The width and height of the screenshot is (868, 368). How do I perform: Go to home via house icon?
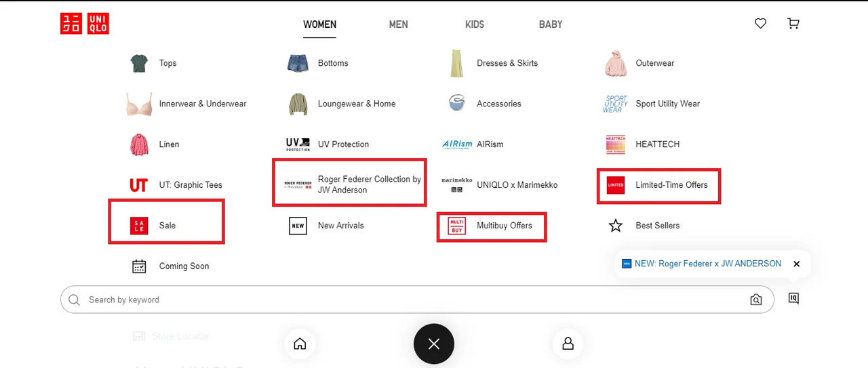[300, 344]
